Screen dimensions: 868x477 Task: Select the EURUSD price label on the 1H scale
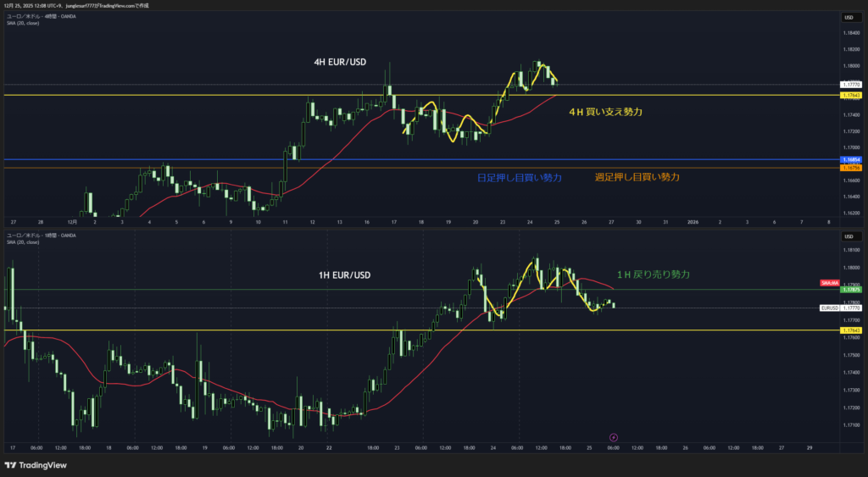point(828,308)
